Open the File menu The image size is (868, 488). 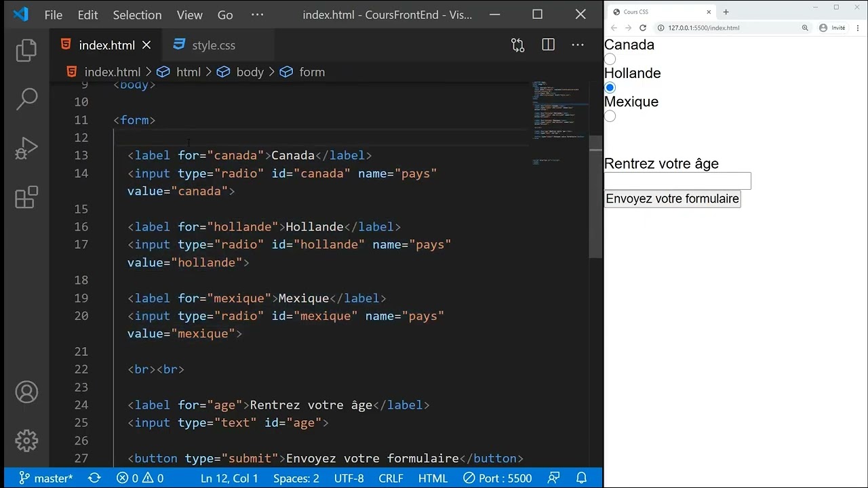pyautogui.click(x=54, y=14)
